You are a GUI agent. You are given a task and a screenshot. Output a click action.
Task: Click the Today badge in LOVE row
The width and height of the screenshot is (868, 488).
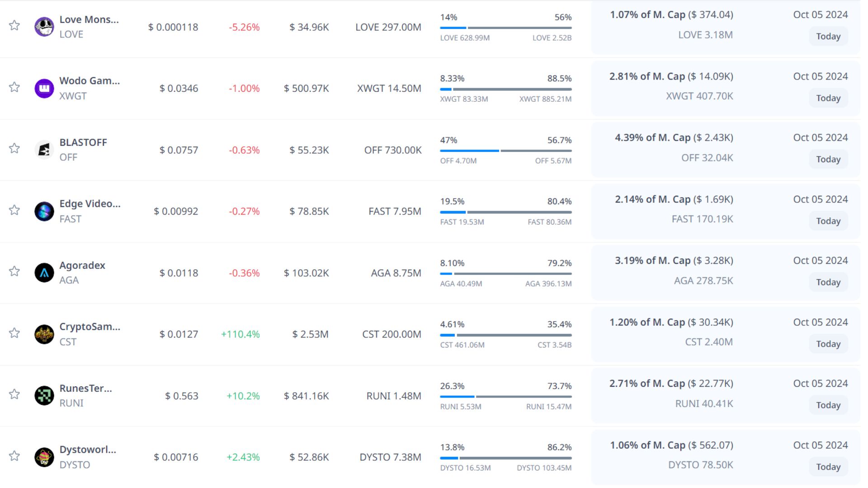(x=828, y=37)
